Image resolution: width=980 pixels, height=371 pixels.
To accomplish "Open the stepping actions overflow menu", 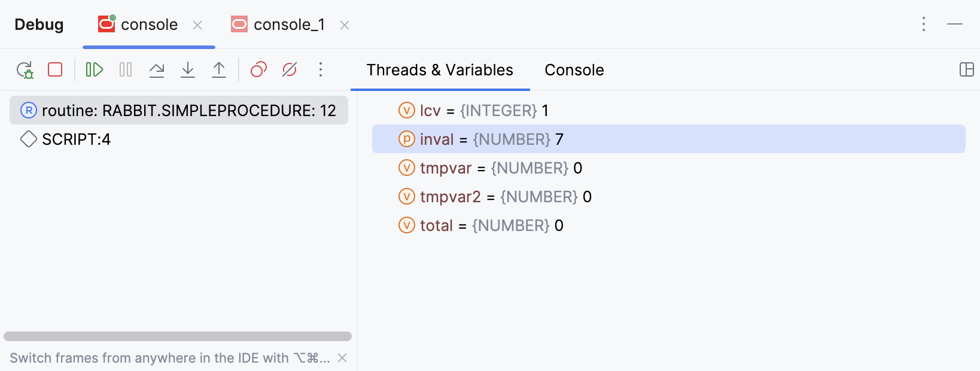I will coord(321,69).
